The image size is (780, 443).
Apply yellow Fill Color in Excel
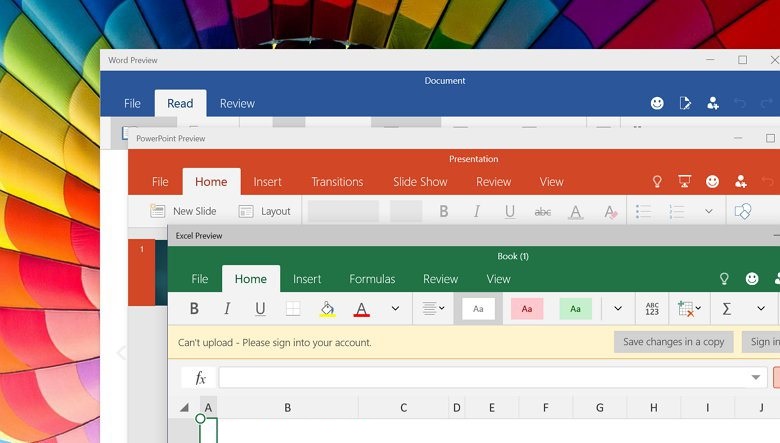coord(327,309)
